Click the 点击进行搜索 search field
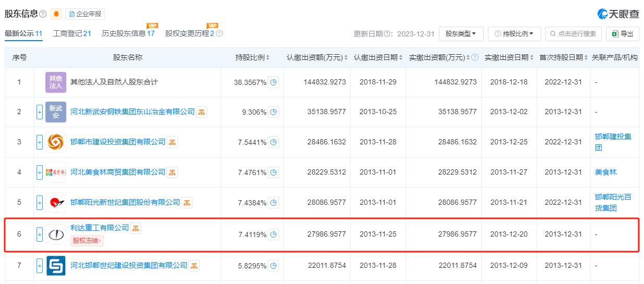 click(x=573, y=34)
